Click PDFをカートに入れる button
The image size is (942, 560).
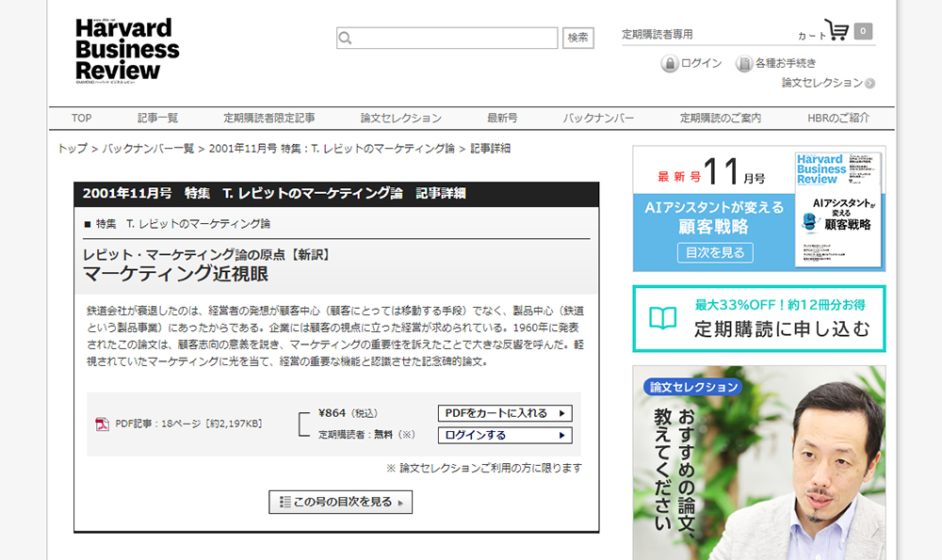tap(505, 413)
